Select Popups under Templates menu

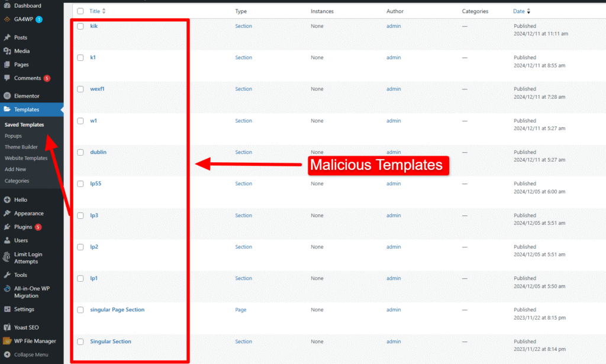14,136
